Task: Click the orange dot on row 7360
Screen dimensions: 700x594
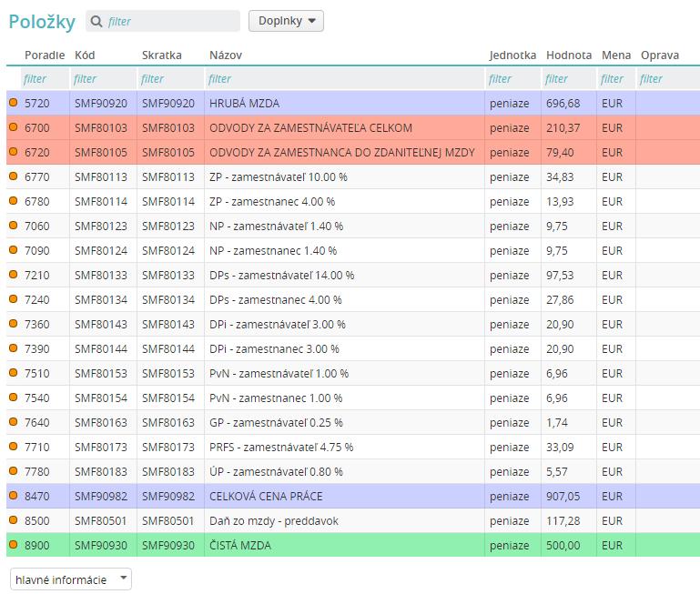Action: click(14, 323)
